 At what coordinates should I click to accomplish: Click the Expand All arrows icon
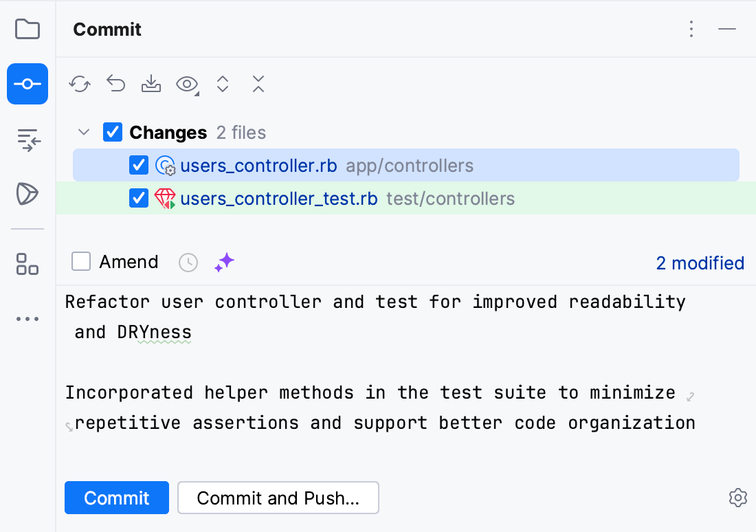[x=223, y=84]
